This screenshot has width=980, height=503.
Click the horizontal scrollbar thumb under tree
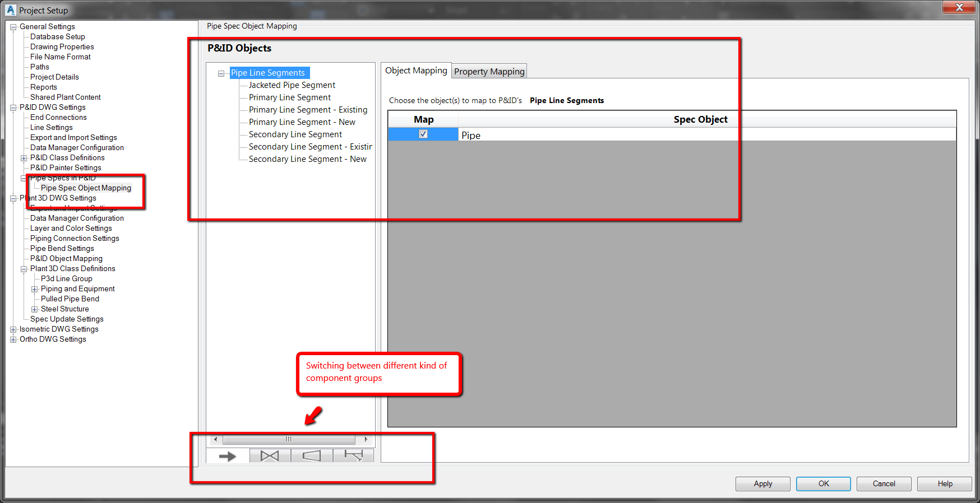pos(289,439)
